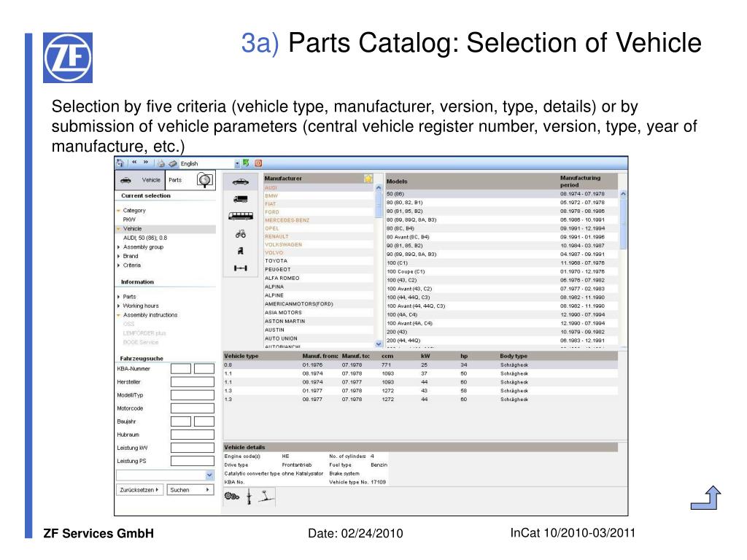Click the Leistung PS input field
This screenshot has height=560, width=747.
point(193,461)
